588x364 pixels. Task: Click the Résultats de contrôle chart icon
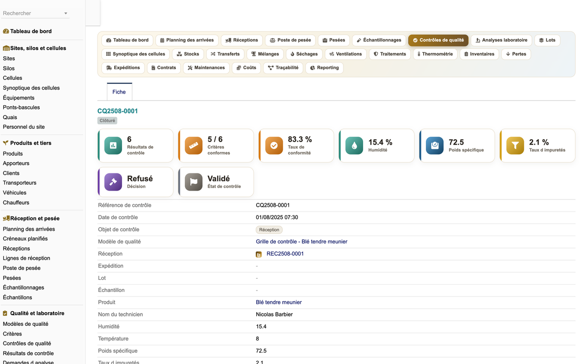[x=113, y=146]
